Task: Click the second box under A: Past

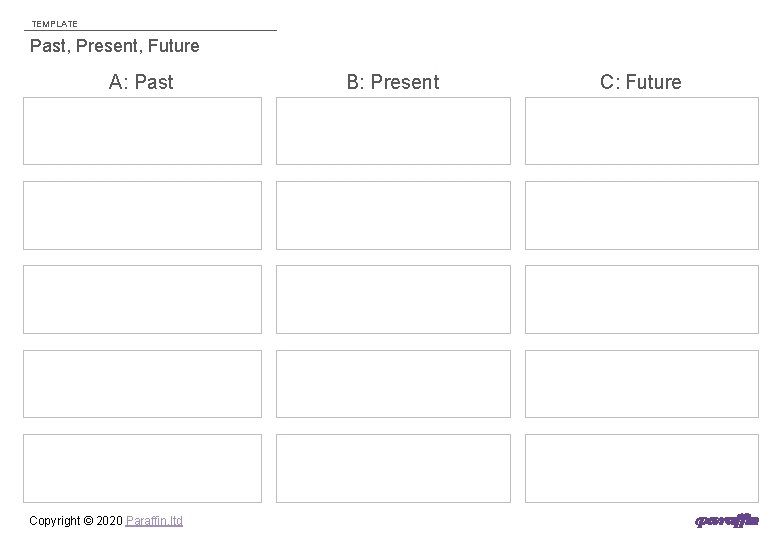Action: click(142, 215)
